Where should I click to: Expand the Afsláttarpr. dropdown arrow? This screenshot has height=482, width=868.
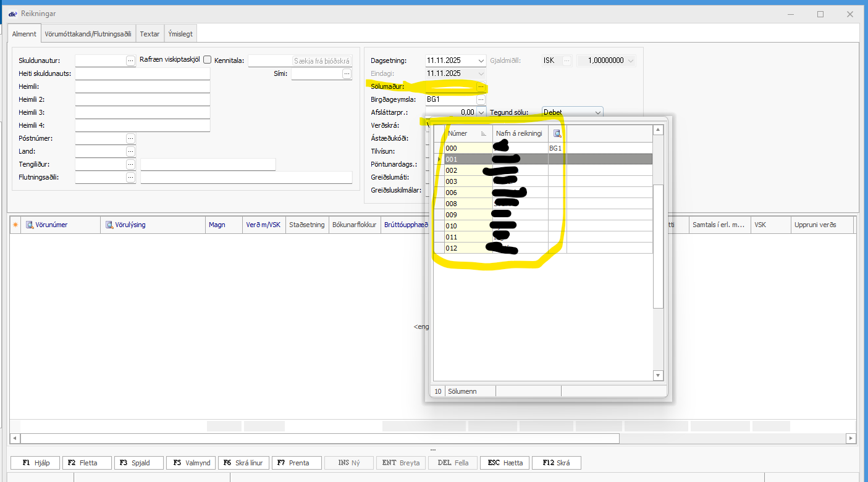click(481, 112)
